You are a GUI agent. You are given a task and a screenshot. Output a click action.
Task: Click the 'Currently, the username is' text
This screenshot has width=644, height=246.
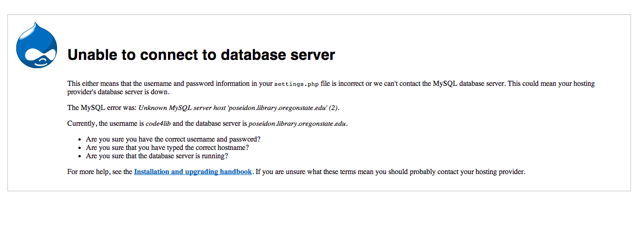click(x=105, y=124)
